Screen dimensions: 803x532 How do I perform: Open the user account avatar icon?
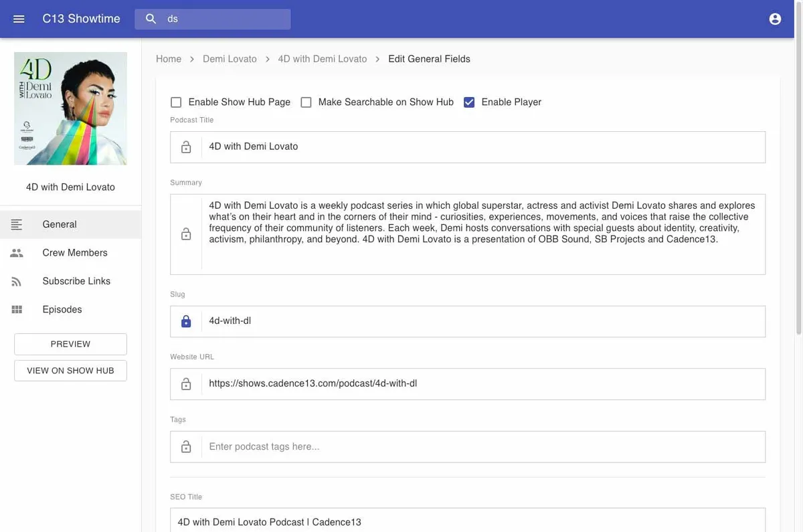click(775, 19)
